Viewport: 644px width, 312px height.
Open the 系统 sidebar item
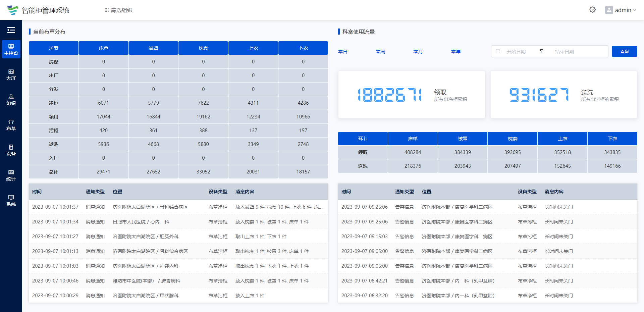click(11, 200)
